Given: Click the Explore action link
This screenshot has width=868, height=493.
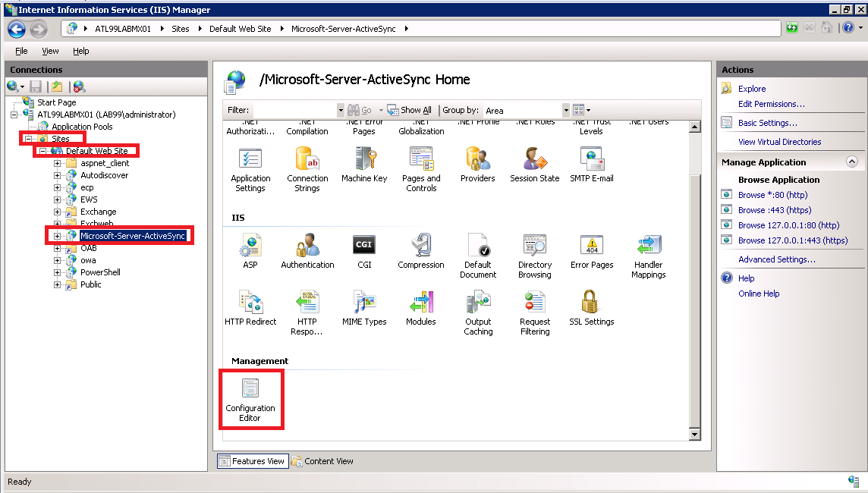Looking at the screenshot, I should click(x=752, y=89).
